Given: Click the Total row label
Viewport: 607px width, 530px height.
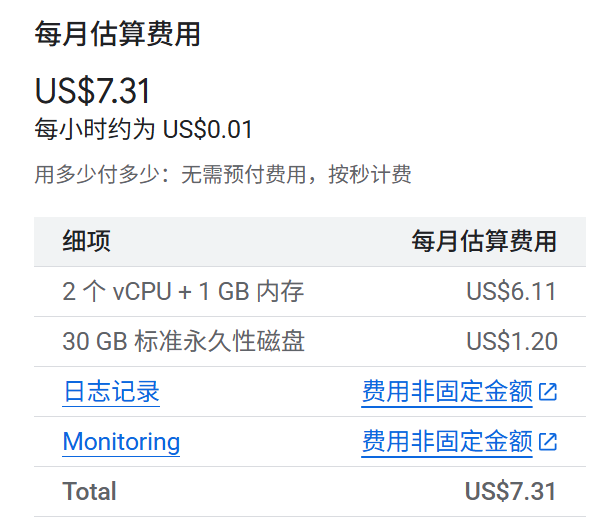Looking at the screenshot, I should 90,492.
